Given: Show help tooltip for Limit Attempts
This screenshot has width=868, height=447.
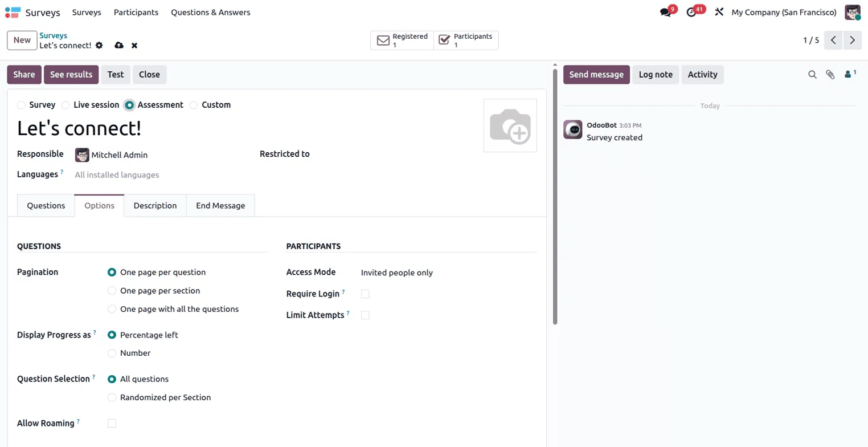Looking at the screenshot, I should click(x=348, y=312).
